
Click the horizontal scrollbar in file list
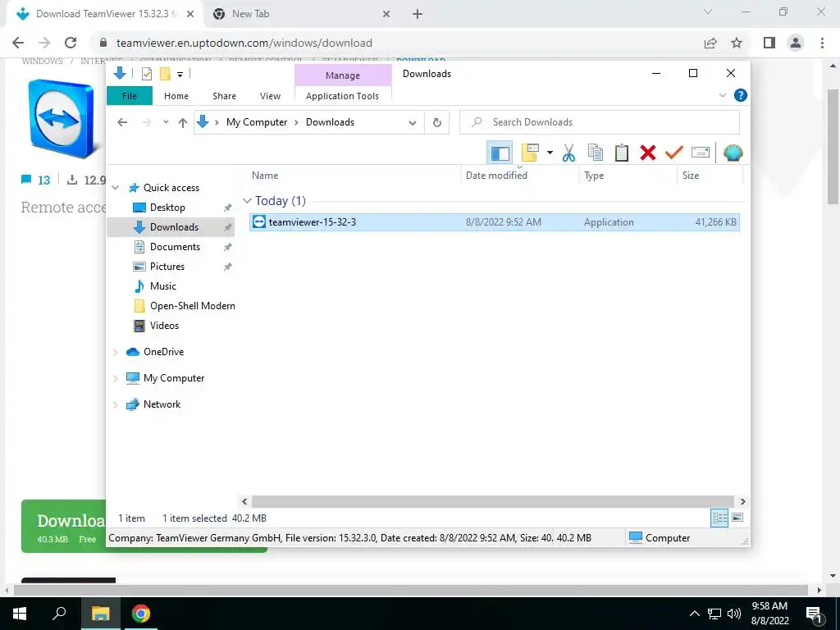click(493, 501)
